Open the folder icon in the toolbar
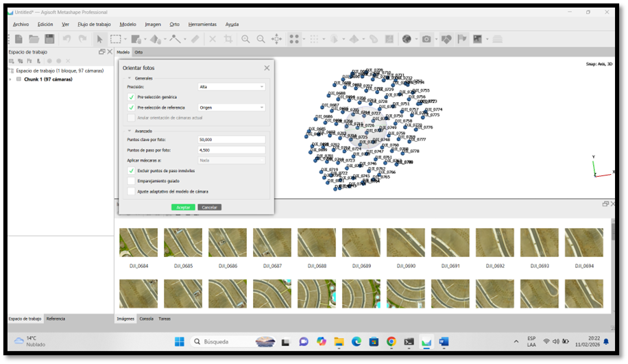Image resolution: width=628 pixels, height=364 pixels. [34, 39]
